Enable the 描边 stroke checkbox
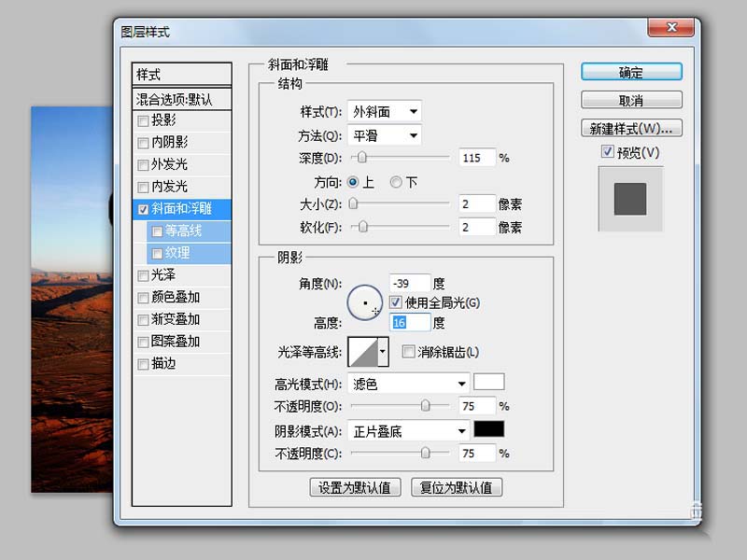747x560 pixels. click(x=143, y=364)
